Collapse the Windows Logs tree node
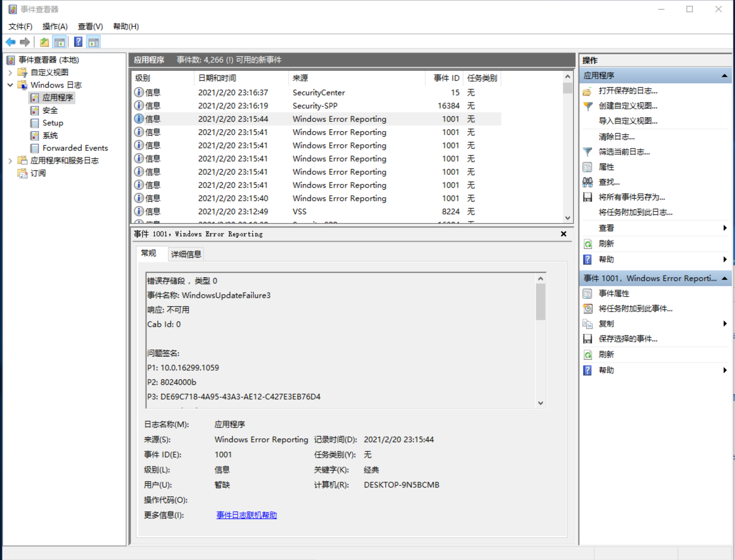This screenshot has width=735, height=560. click(x=10, y=85)
